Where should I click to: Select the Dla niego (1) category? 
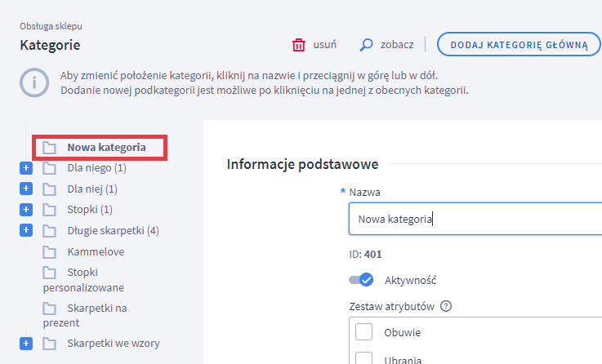tap(96, 168)
